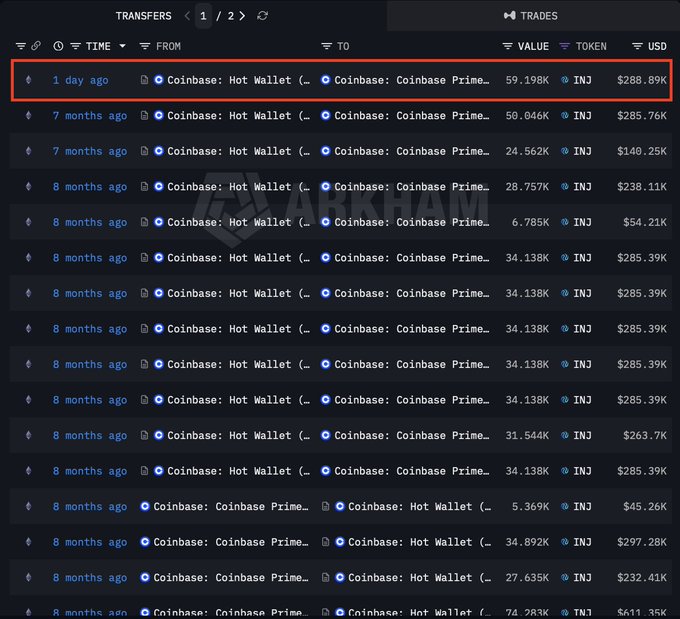
Task: Click contract document icon on 28.757K row
Action: point(144,187)
